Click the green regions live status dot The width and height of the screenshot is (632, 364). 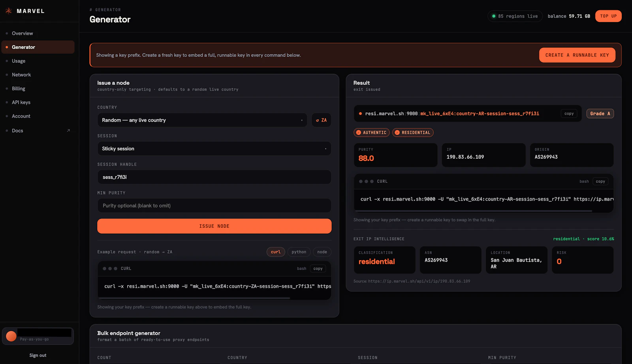[x=494, y=16]
